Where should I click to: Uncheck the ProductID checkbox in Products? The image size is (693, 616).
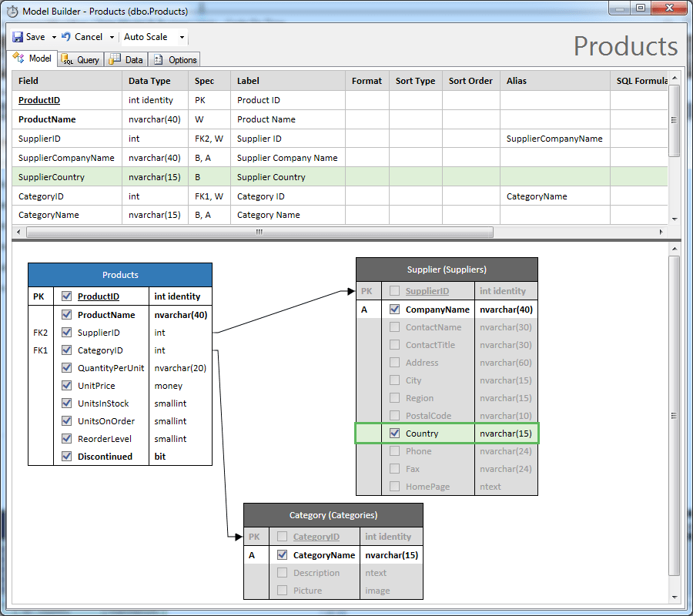(67, 296)
